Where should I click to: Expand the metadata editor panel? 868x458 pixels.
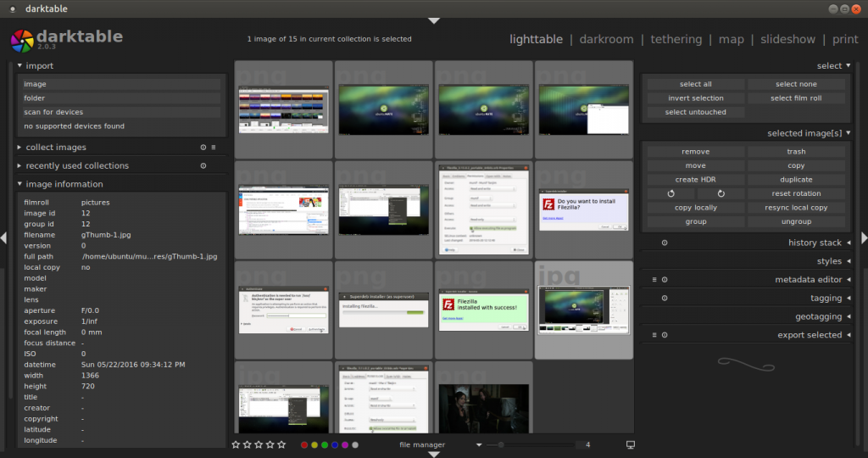tap(808, 280)
